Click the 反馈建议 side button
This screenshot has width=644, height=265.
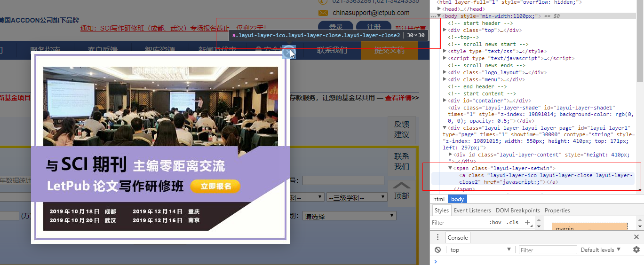401,129
